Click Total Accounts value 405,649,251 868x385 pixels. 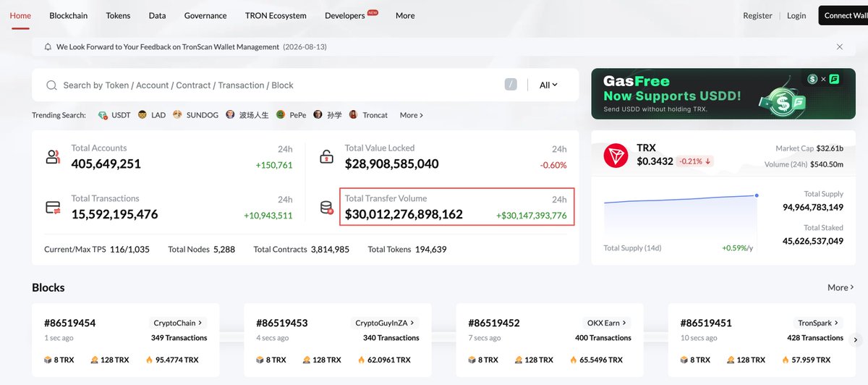tap(106, 164)
